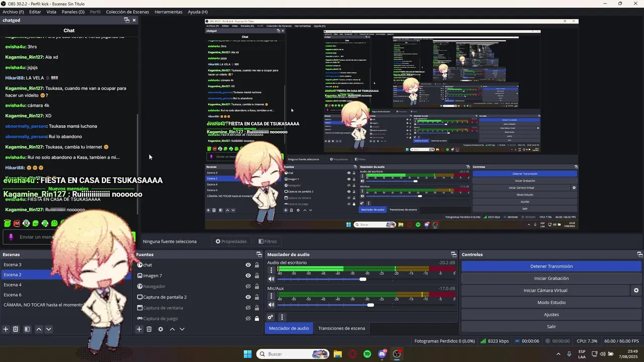Open the Editar menu

tap(35, 12)
